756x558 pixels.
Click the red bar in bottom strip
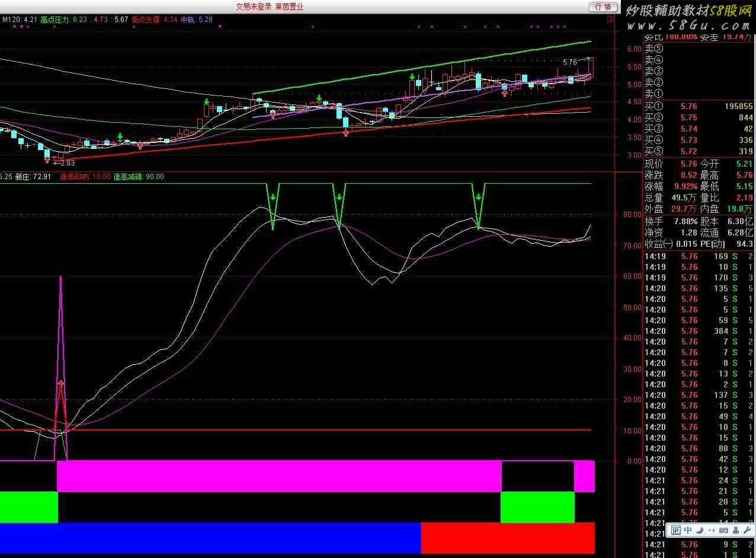pyautogui.click(x=507, y=537)
